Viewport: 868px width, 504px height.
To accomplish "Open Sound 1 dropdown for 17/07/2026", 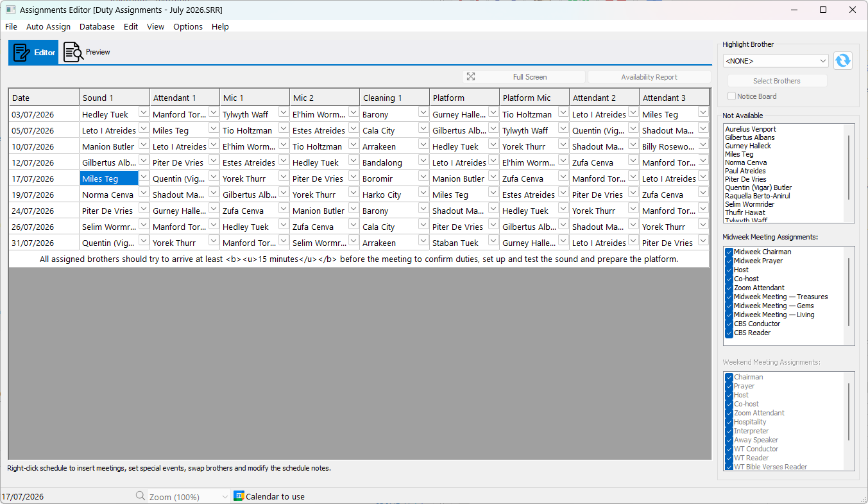I will 144,177.
